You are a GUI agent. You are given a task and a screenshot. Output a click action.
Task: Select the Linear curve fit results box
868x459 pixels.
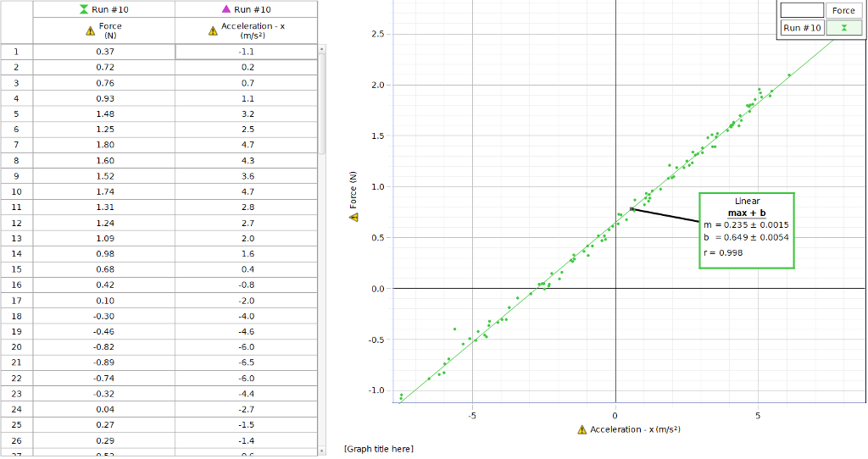pyautogui.click(x=747, y=230)
